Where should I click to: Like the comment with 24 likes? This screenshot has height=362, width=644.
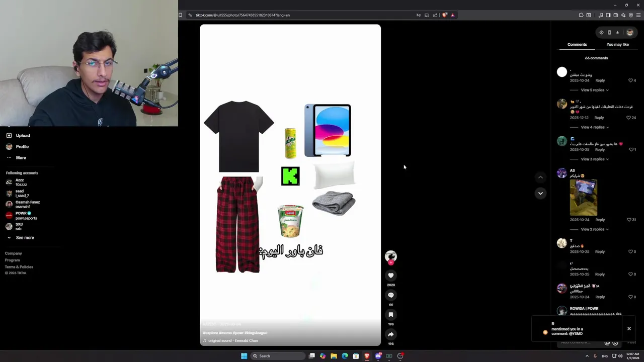click(629, 118)
